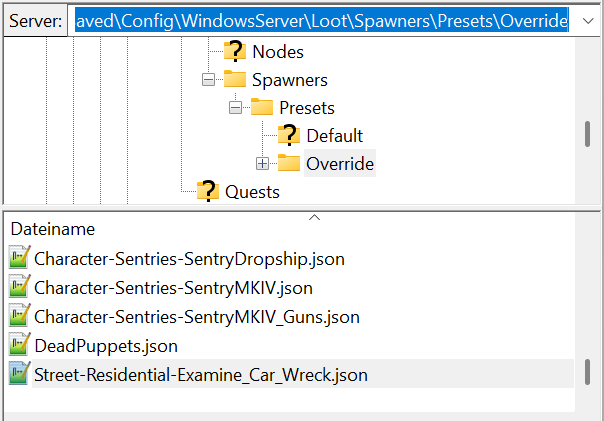The image size is (604, 421).
Task: Select Character-Sentries-SentryMKIV_Guns.json file
Action: pos(196,317)
